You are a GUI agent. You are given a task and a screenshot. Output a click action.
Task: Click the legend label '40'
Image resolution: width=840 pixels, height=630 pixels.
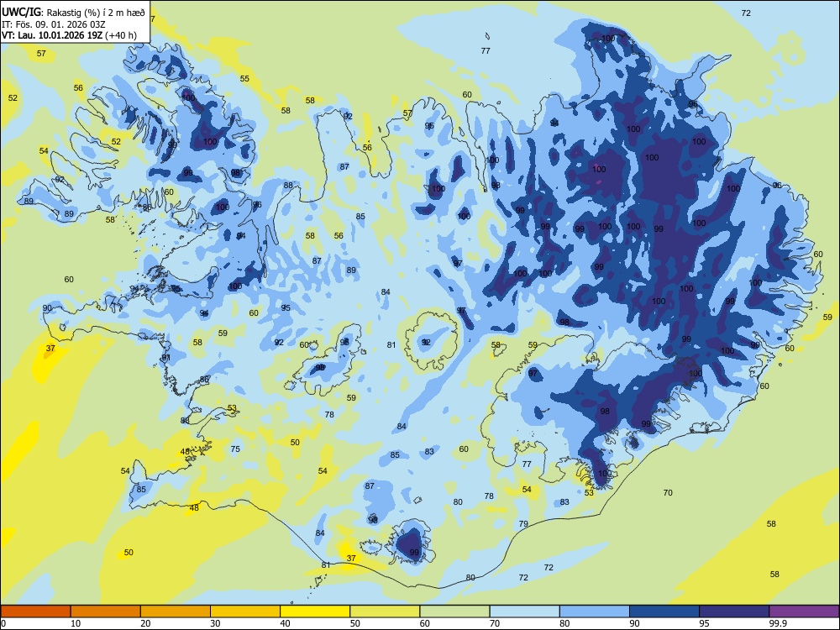tap(286, 623)
